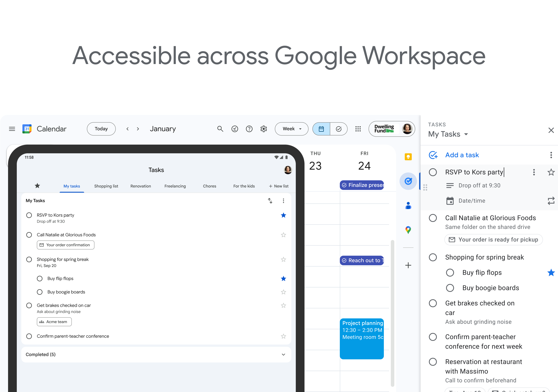This screenshot has width=558, height=392.
Task: Open Google Maps icon in side panel
Action: [x=408, y=230]
